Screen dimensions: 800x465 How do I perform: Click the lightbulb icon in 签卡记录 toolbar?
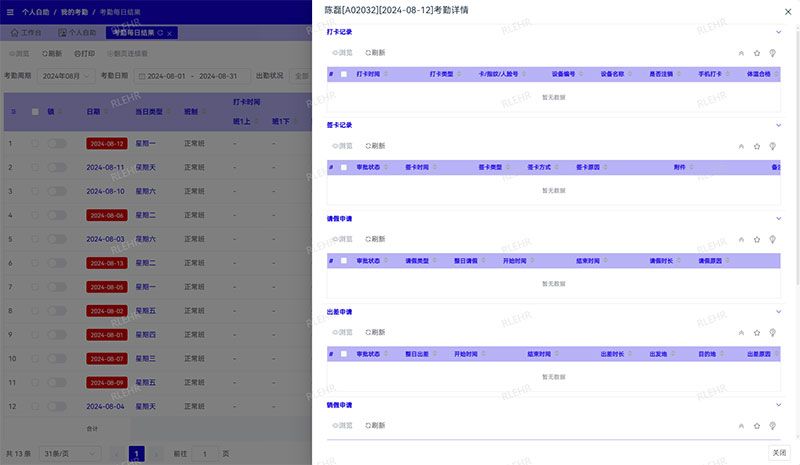tap(772, 146)
